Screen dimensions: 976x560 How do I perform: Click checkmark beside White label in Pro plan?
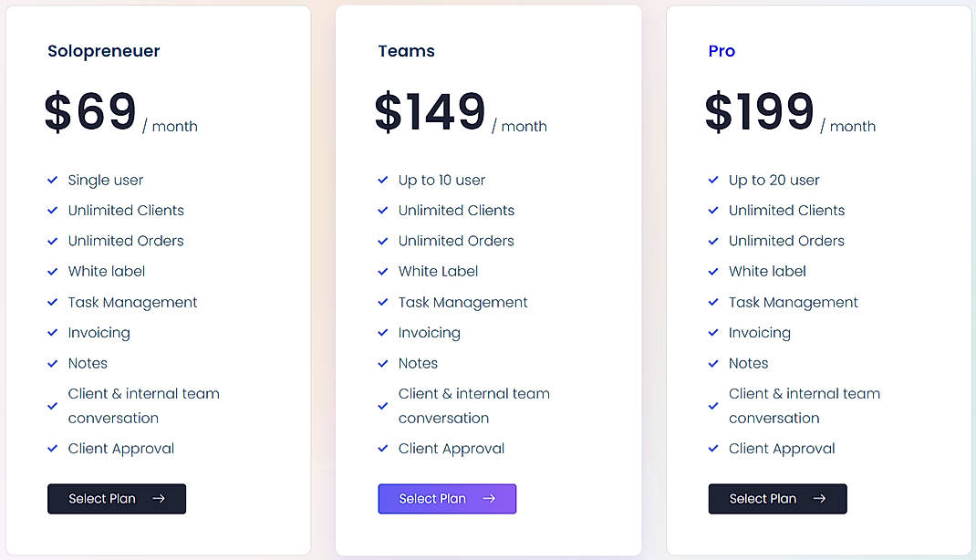click(x=712, y=271)
